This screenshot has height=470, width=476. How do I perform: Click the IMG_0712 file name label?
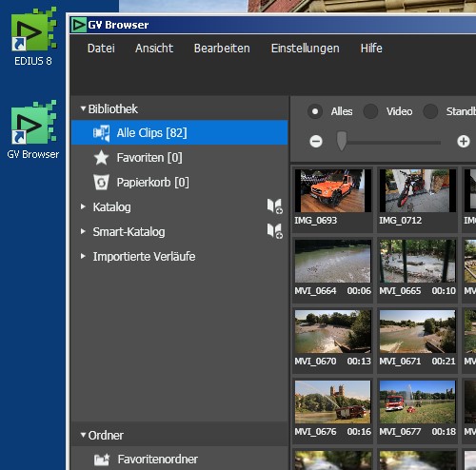(401, 221)
